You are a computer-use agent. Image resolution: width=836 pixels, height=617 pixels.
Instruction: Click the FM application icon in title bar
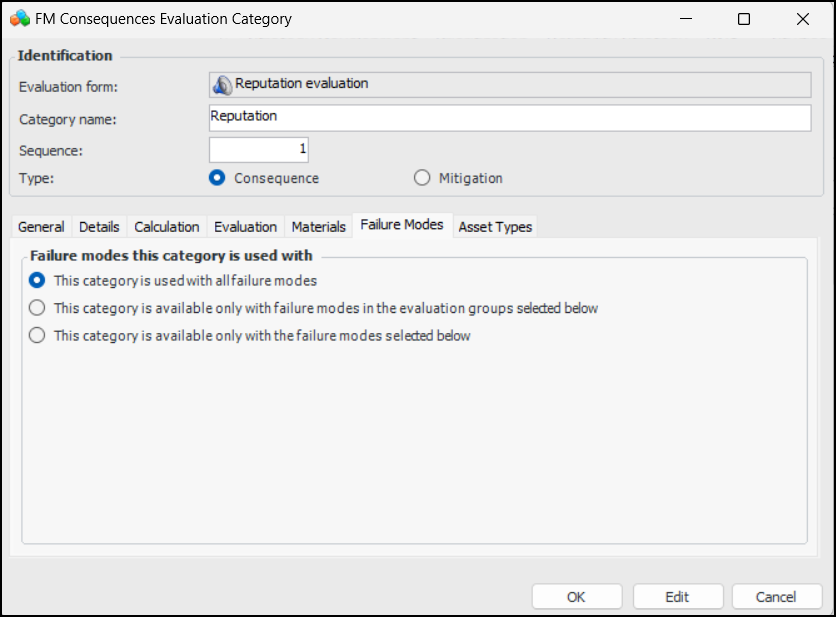[20, 19]
